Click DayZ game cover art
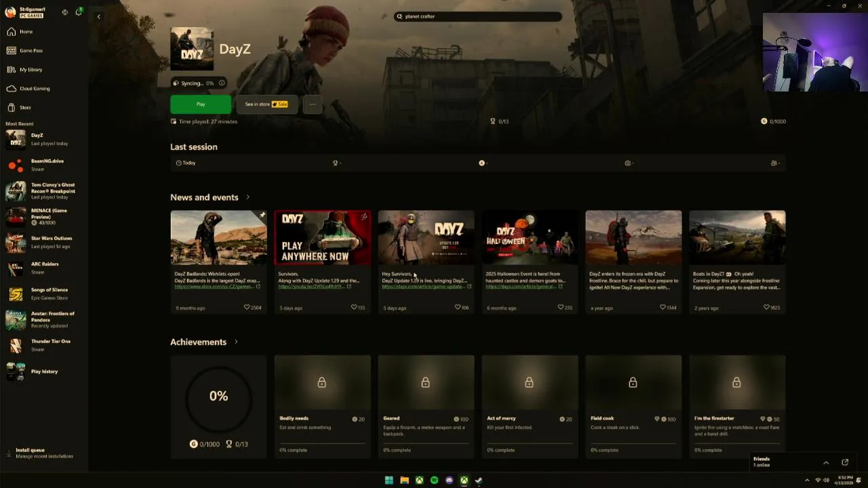 click(192, 49)
